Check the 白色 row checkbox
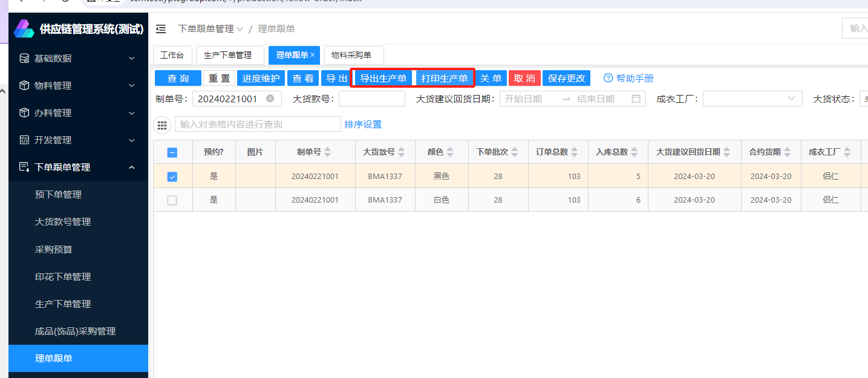The width and height of the screenshot is (868, 378). (172, 200)
